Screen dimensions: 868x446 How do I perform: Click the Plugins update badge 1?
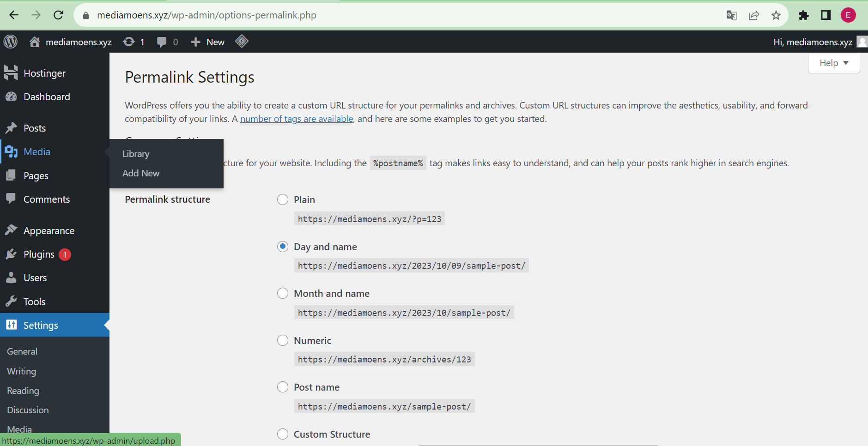[x=65, y=254]
